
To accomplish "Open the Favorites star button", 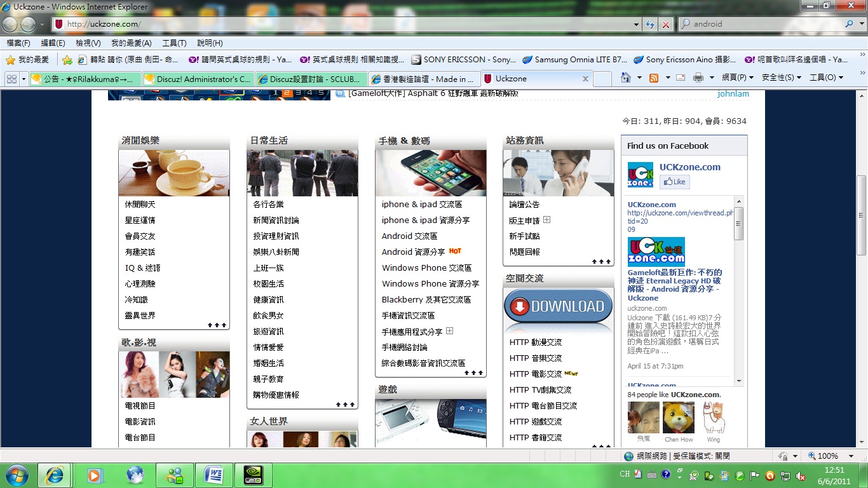I will pos(27,60).
